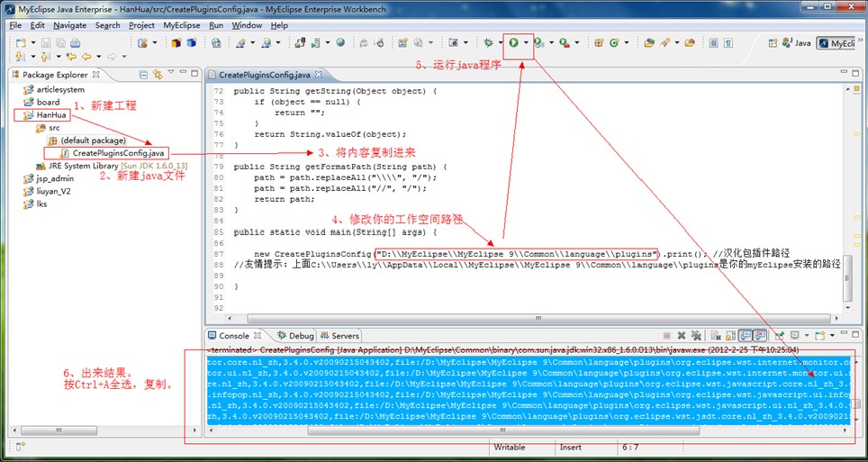This screenshot has width=868, height=462.
Task: Open dropdown arrow beside New wizard icon
Action: [33, 42]
